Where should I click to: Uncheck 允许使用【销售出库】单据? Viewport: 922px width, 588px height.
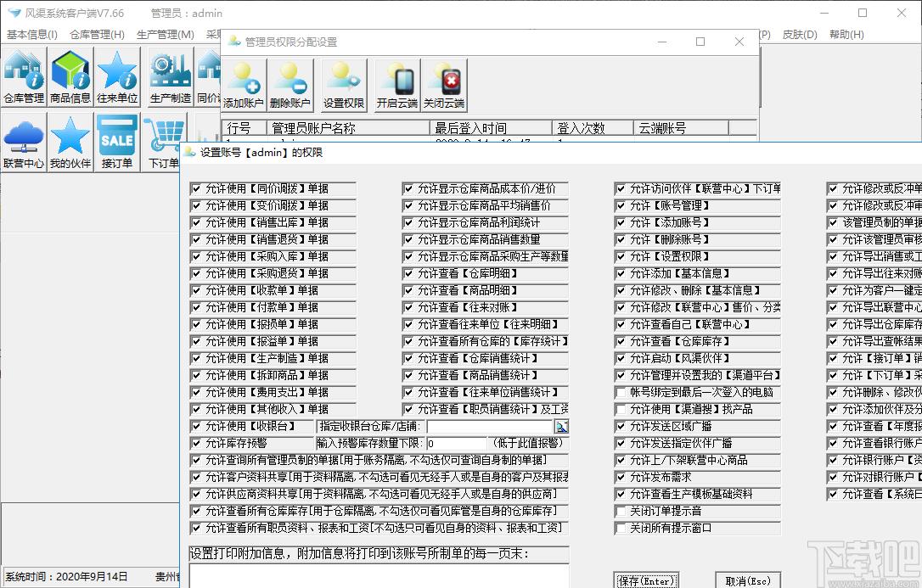pos(196,223)
